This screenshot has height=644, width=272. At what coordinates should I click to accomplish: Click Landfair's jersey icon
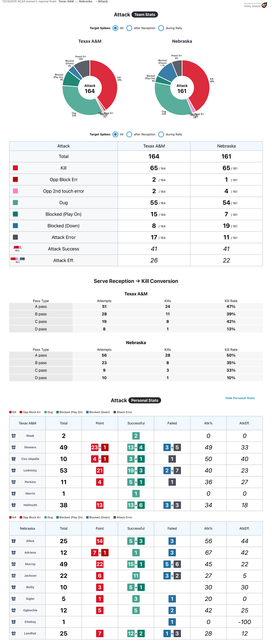(x=14, y=633)
